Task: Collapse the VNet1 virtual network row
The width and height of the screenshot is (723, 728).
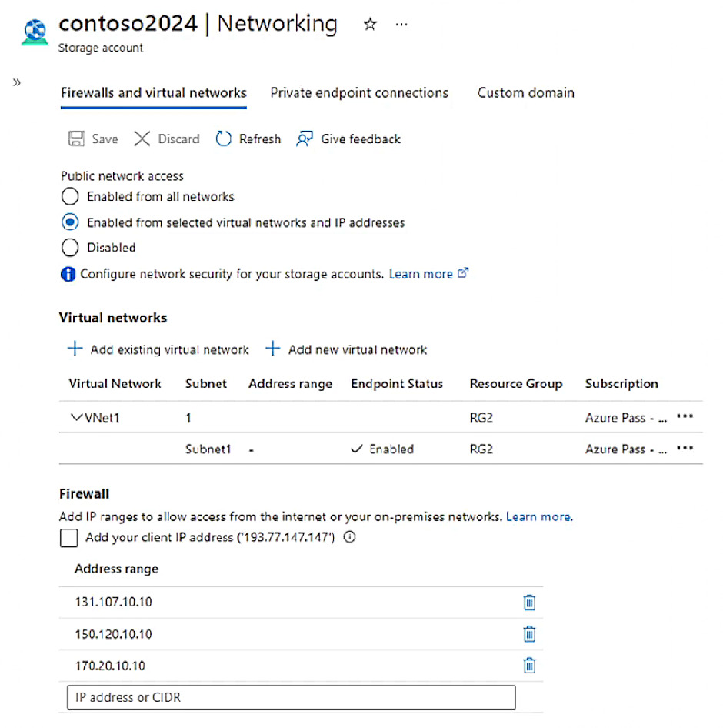Action: point(76,417)
